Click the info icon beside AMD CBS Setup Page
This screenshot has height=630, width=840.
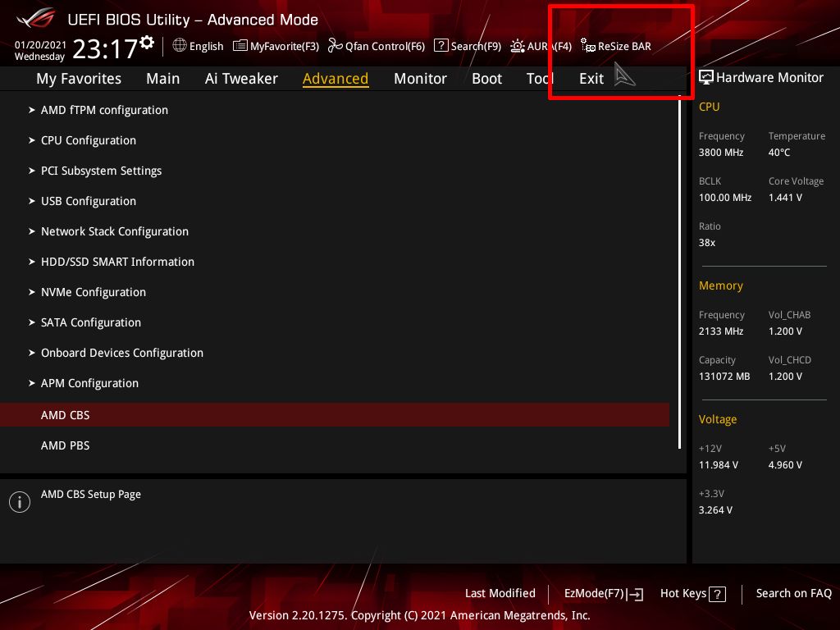(x=20, y=502)
